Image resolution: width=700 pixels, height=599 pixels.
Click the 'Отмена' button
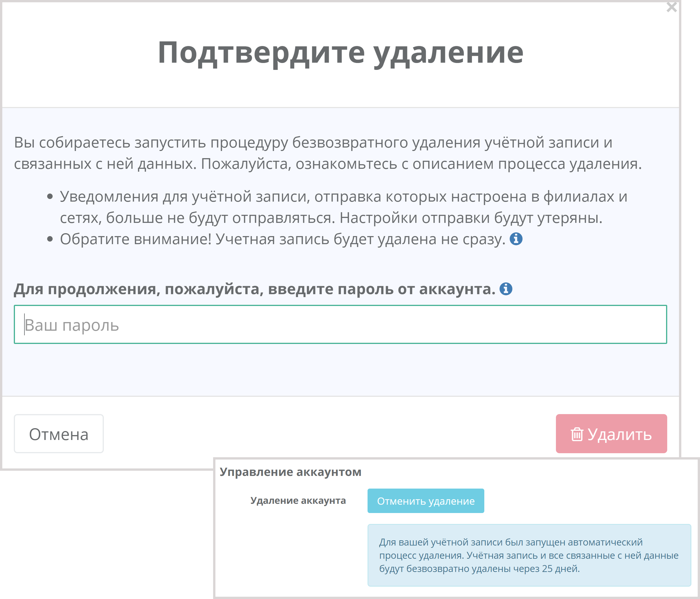tap(59, 434)
